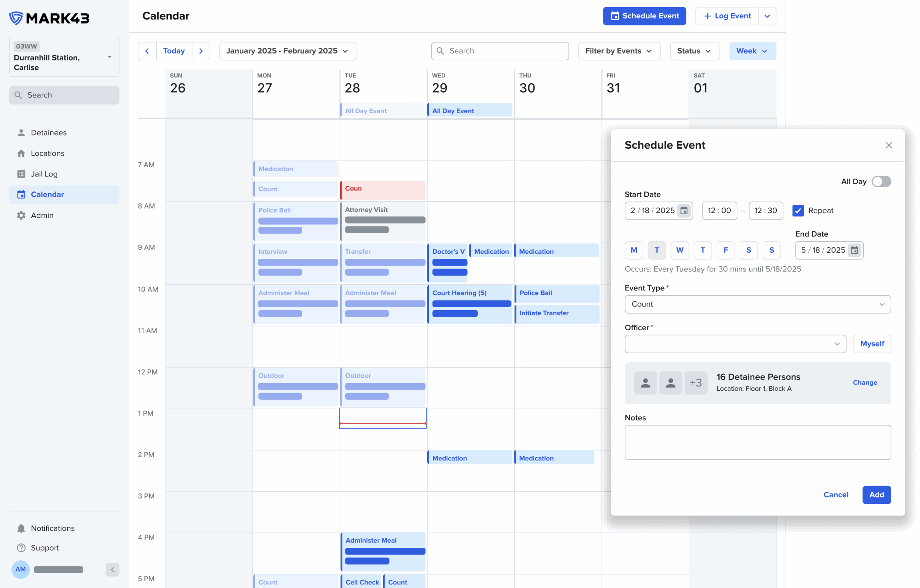
Task: Navigate to Detainees in the sidebar
Action: pyautogui.click(x=49, y=133)
